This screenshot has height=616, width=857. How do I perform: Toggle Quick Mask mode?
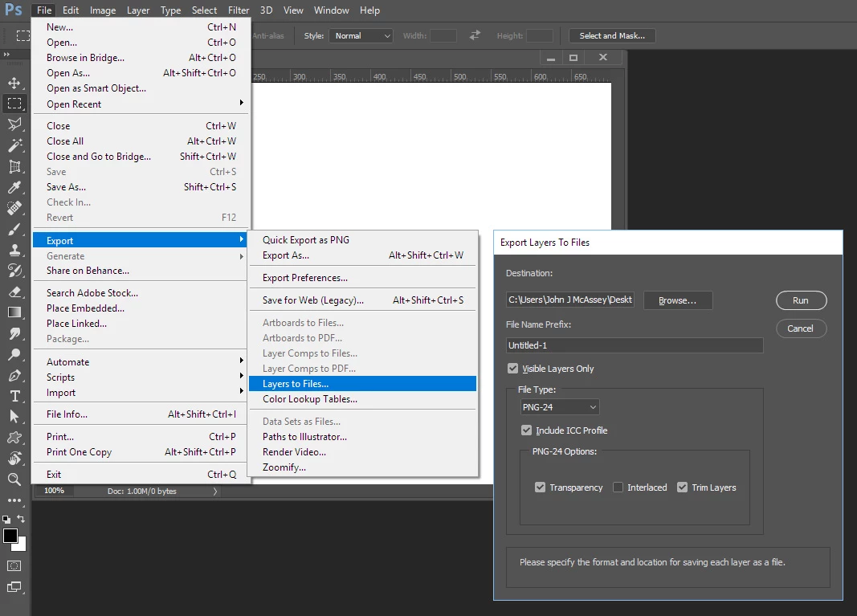pyautogui.click(x=14, y=565)
